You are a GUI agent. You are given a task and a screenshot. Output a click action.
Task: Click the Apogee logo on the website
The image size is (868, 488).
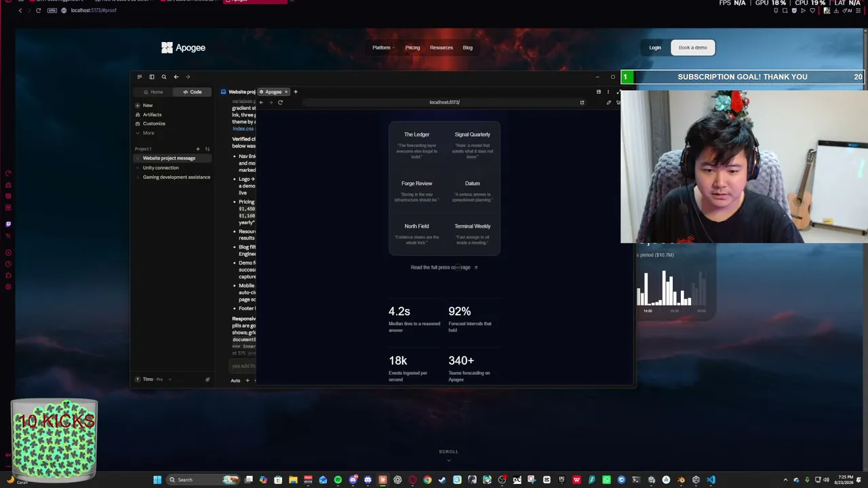pos(183,47)
